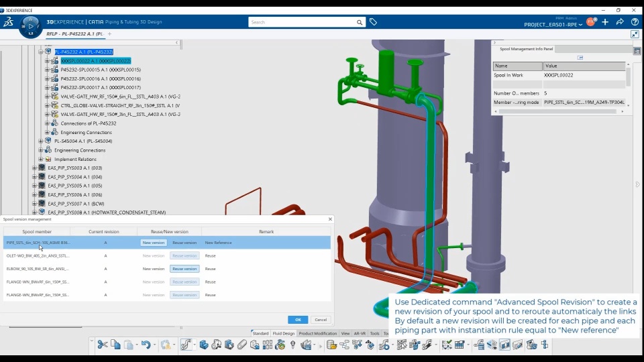The width and height of the screenshot is (644, 362).
Task: Click into the Search input field
Action: [x=302, y=22]
